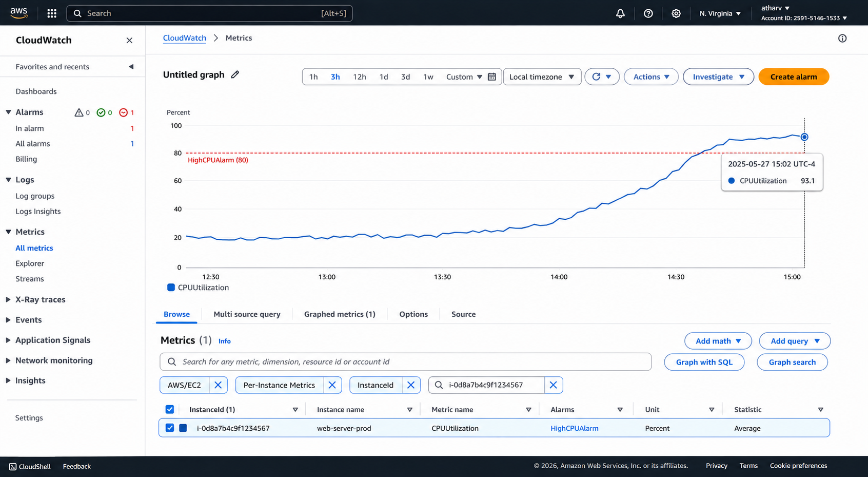Toggle the select-all InstanceId checkbox
This screenshot has width=868, height=477.
[170, 409]
